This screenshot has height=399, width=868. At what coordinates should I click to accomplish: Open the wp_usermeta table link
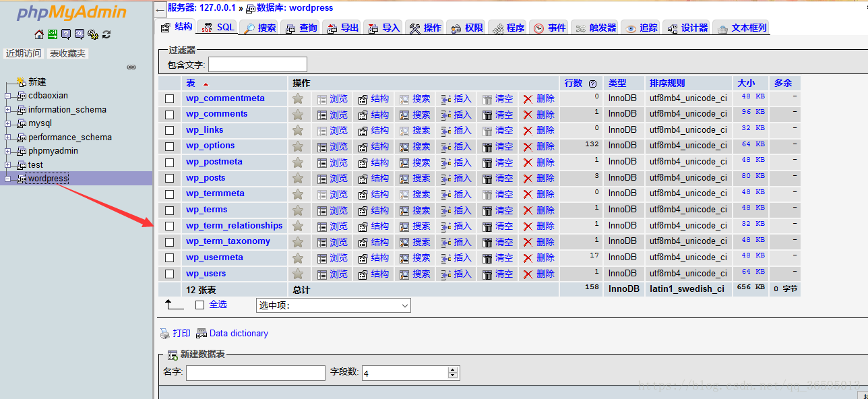pyautogui.click(x=214, y=257)
